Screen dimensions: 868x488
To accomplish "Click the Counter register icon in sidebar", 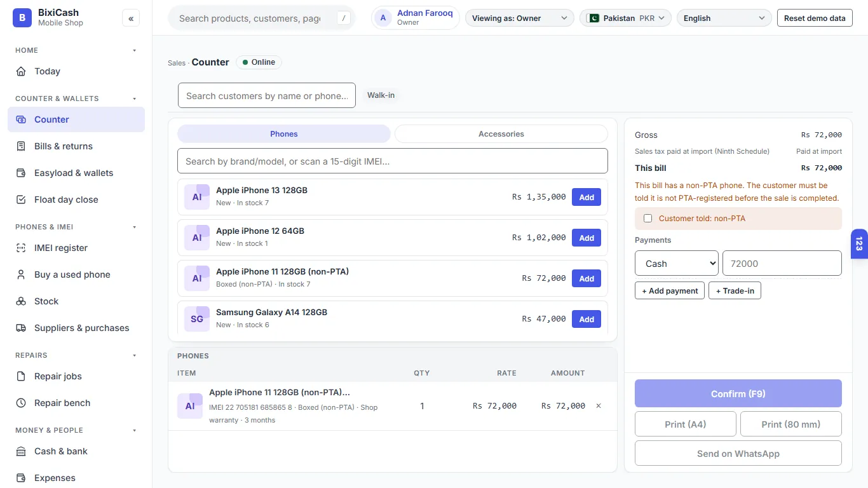I will (x=21, y=119).
